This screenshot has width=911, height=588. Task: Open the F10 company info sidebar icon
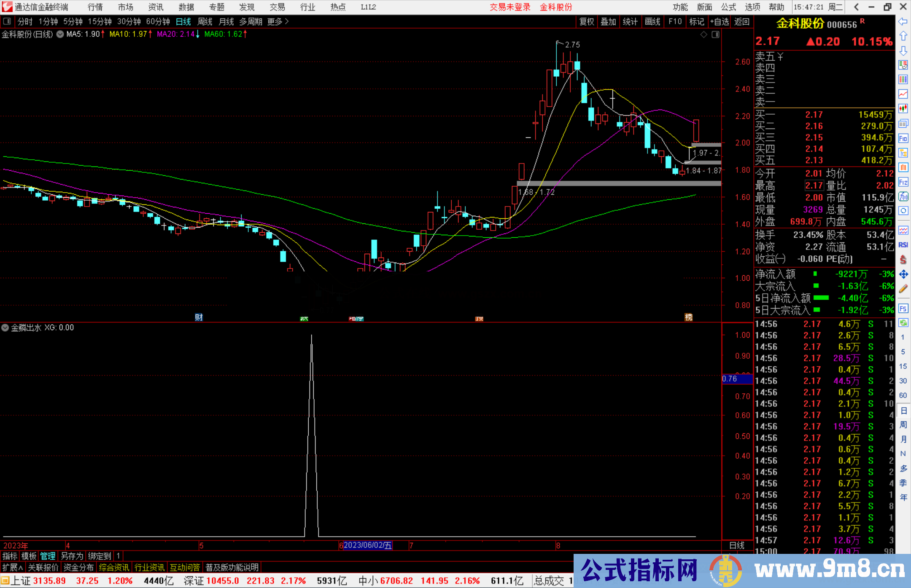coord(903,138)
